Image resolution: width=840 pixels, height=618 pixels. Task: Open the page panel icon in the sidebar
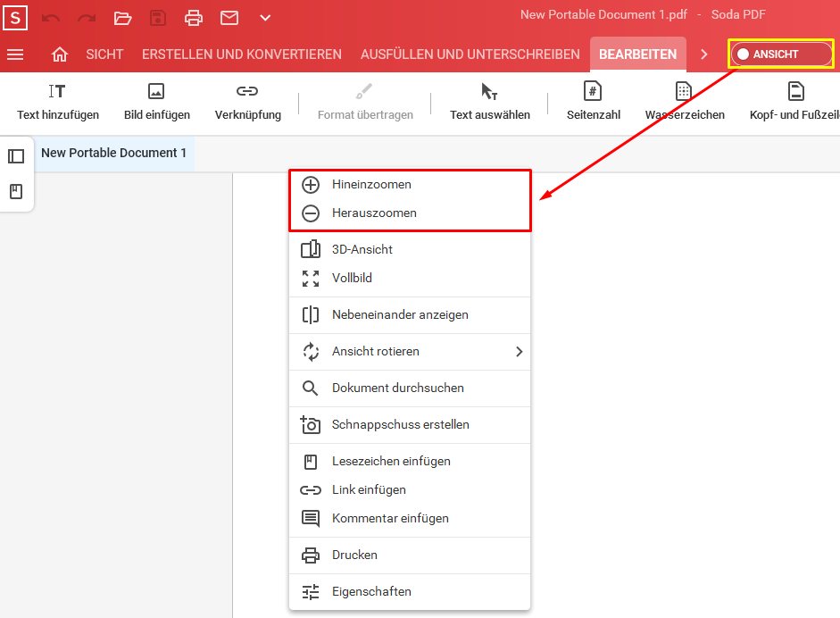[14, 155]
